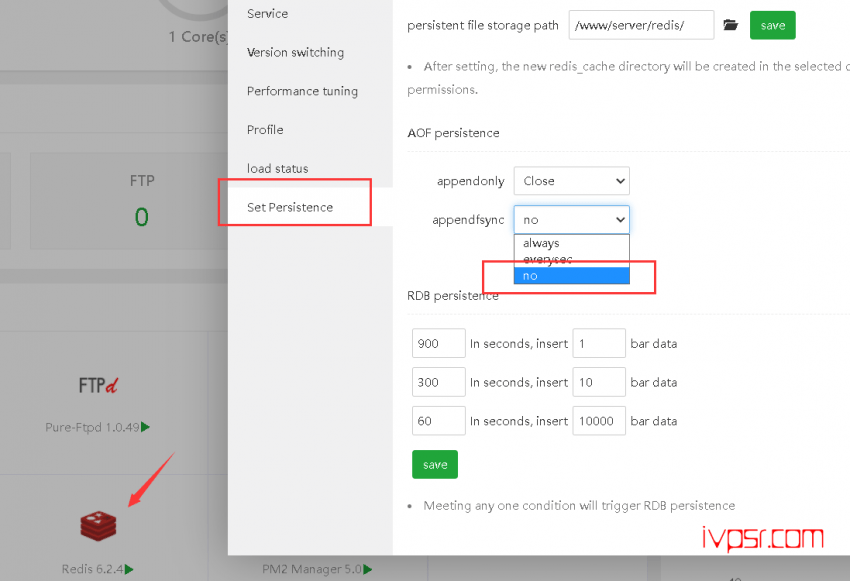Image resolution: width=850 pixels, height=581 pixels.
Task: Click play arrow beside Pure-Ftpd 1.0.49
Action: [x=145, y=427]
